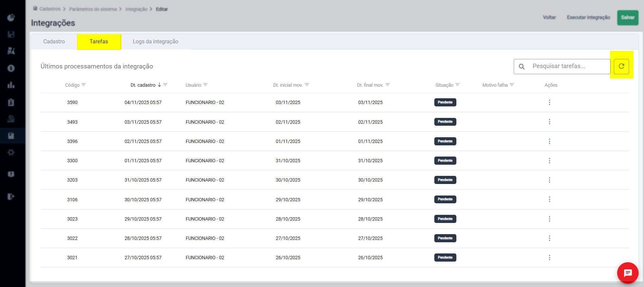This screenshot has height=287, width=644.
Task: Click the Executar integração button
Action: point(588,17)
